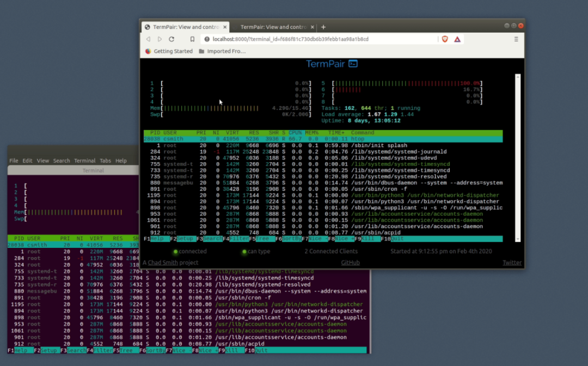Select the systemd-journald row in browser htop

coord(323,152)
